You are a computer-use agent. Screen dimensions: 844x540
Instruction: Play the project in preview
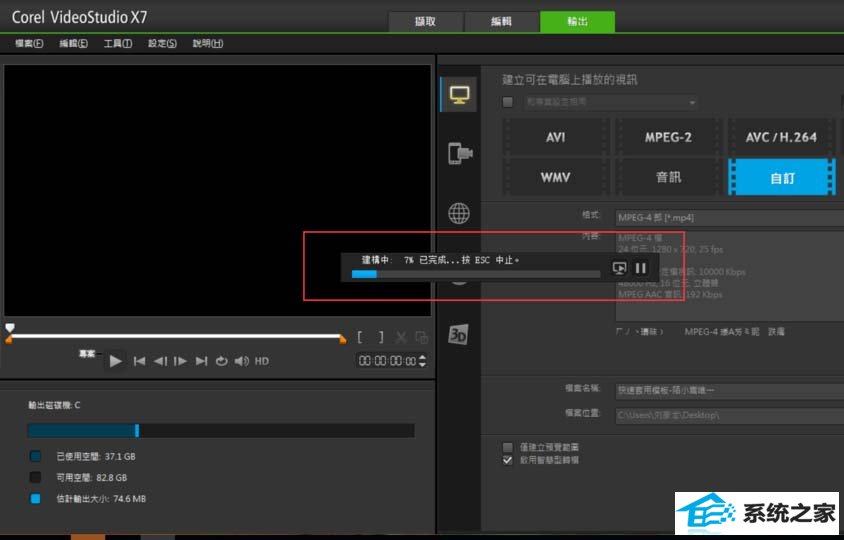115,361
